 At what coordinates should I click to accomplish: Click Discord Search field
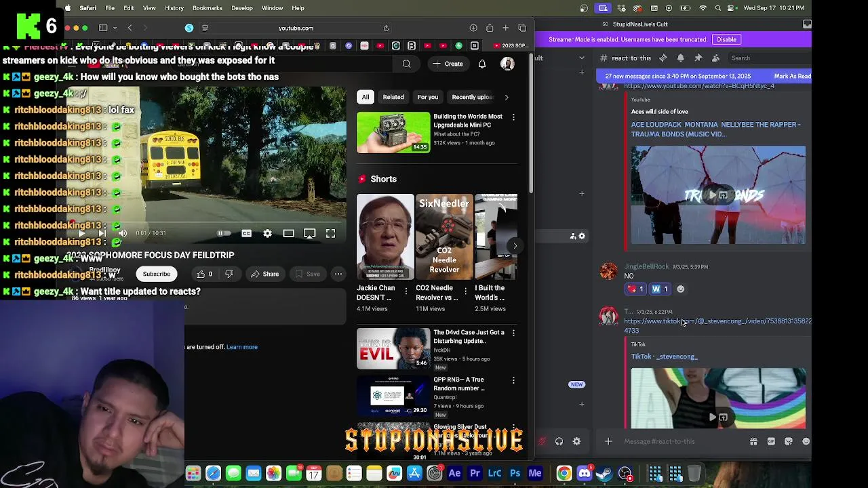(x=770, y=58)
